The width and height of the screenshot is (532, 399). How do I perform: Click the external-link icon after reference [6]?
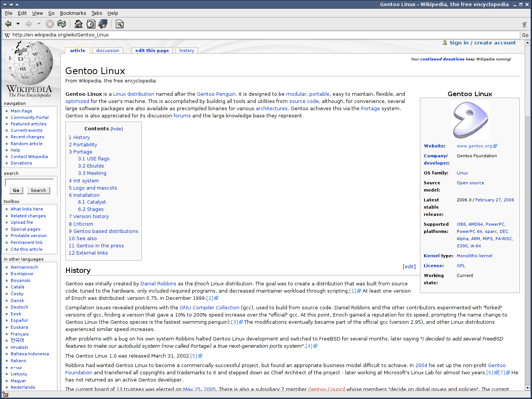[x=496, y=373]
